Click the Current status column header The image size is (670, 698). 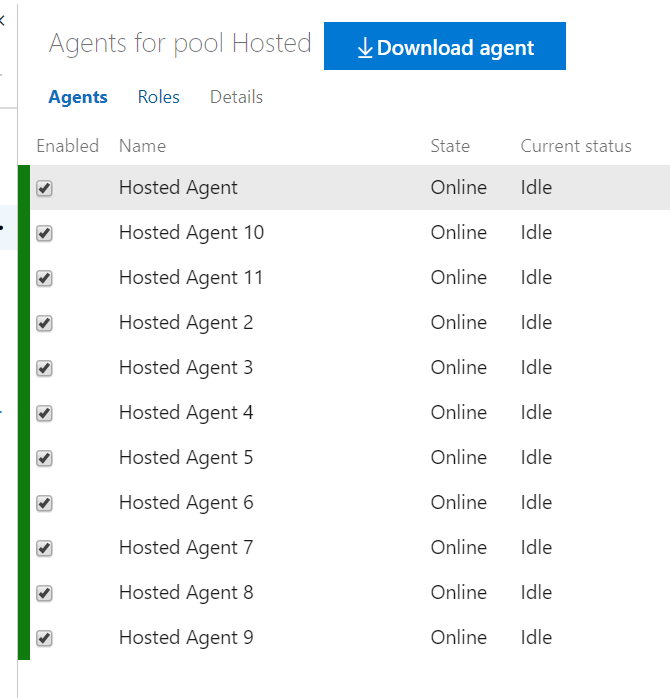576,146
